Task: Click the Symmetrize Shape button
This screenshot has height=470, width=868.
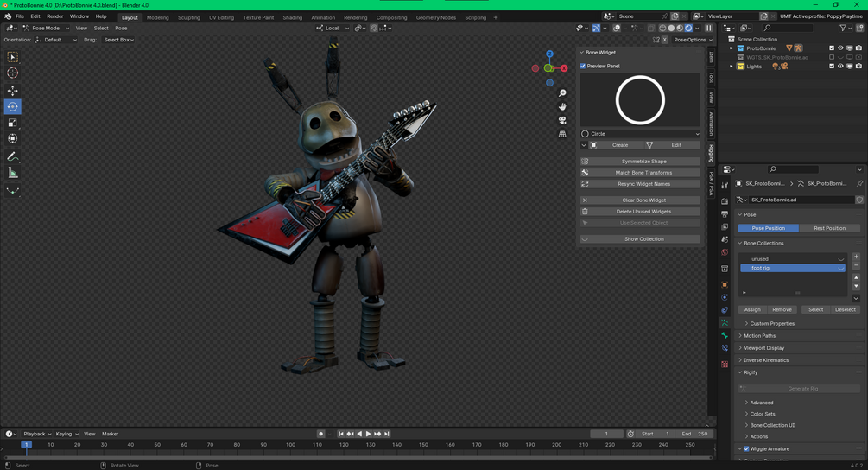Action: 640,161
